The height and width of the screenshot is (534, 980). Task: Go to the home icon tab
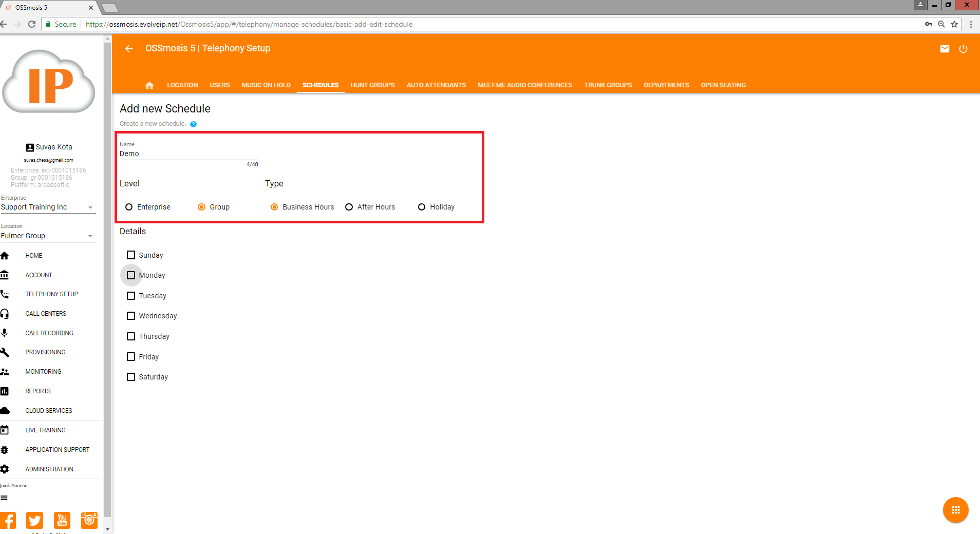tap(149, 85)
